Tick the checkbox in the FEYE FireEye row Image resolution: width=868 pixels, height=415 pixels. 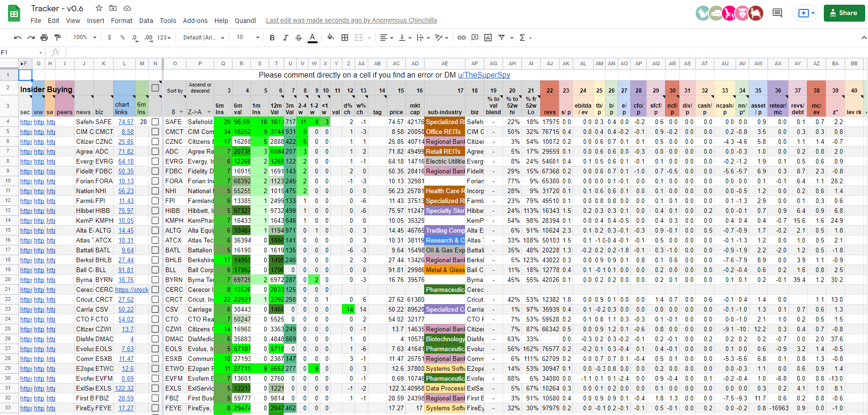[x=155, y=408]
